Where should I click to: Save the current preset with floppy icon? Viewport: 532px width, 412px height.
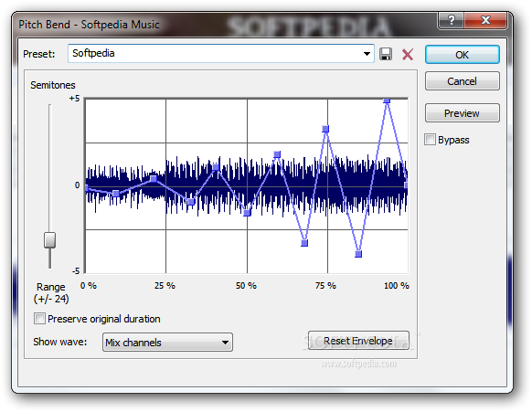tap(386, 54)
